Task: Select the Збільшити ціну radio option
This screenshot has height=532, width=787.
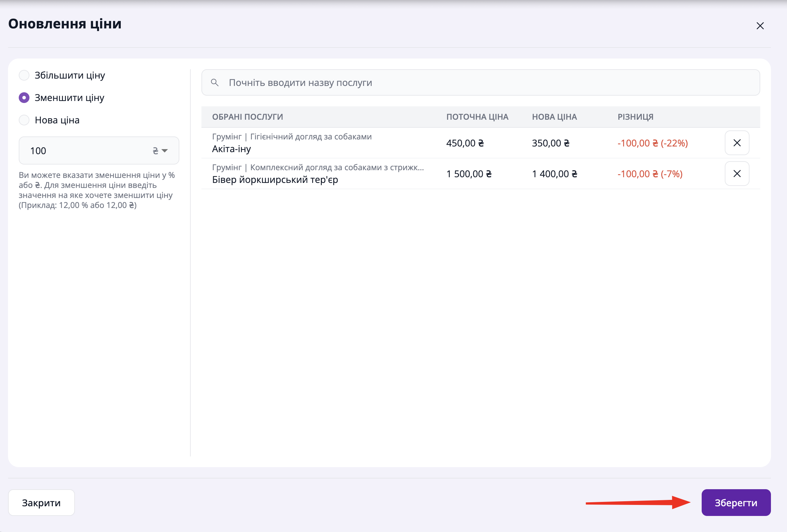Action: coord(24,75)
